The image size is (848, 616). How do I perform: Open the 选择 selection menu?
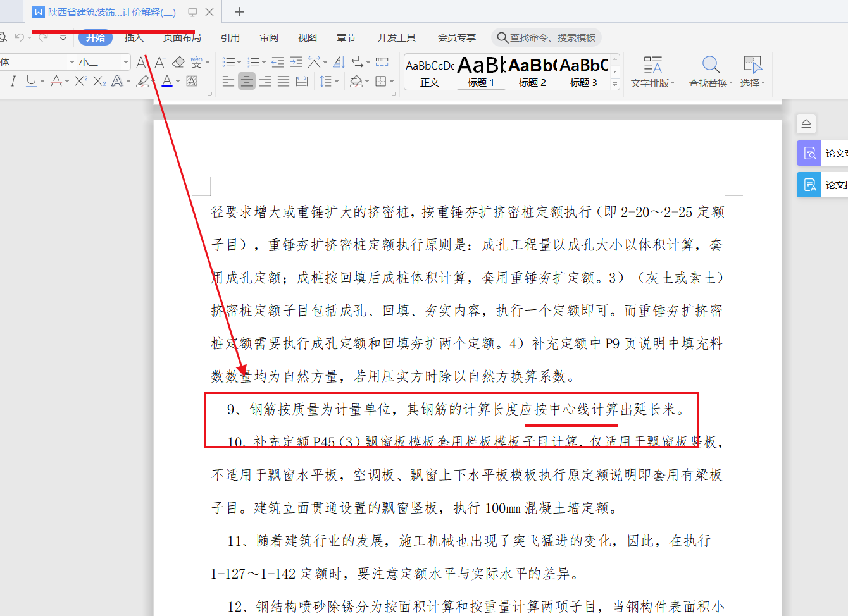point(752,72)
